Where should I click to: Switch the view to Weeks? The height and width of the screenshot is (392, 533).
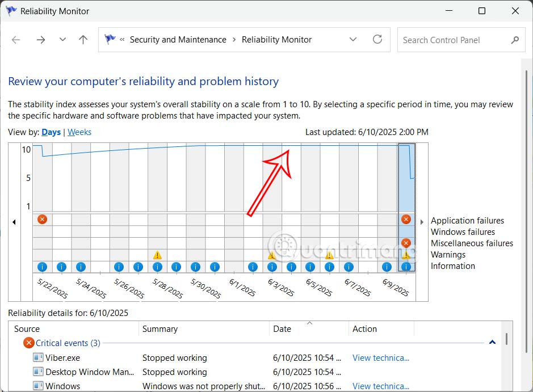pyautogui.click(x=79, y=132)
